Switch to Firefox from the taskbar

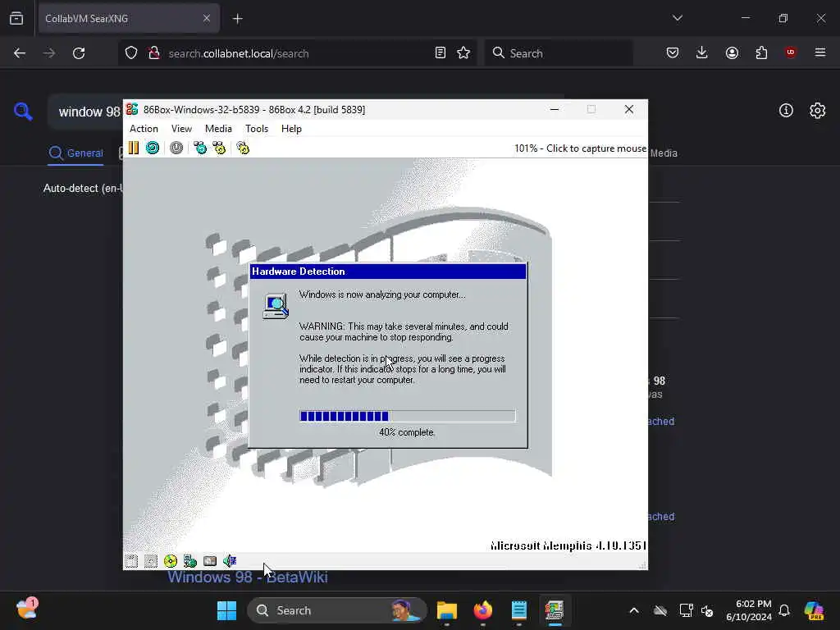tap(483, 610)
